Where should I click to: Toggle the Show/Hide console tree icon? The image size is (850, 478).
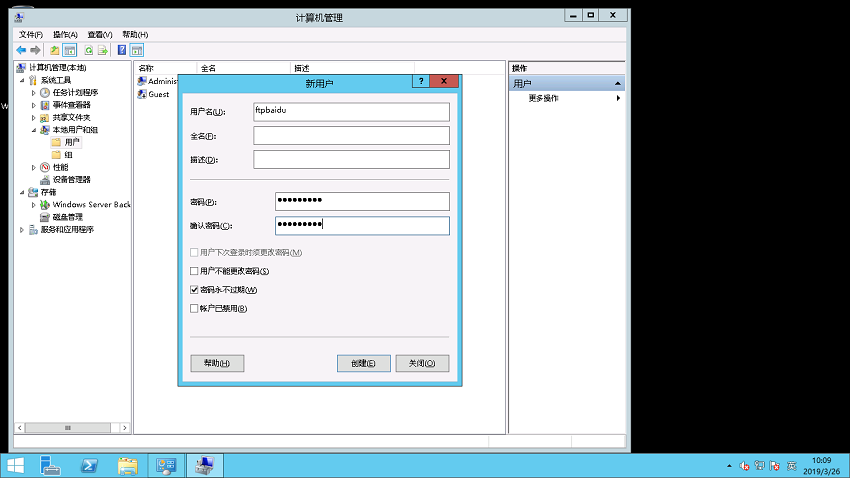tap(70, 50)
